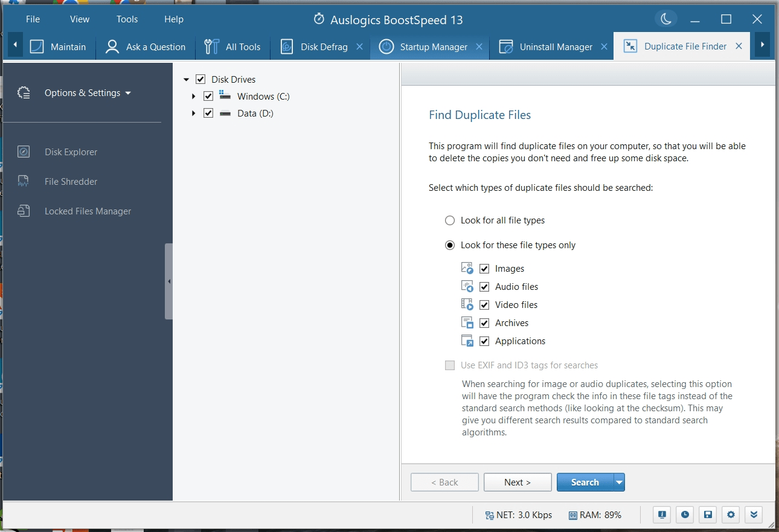Click the Applications file type icon
779x532 pixels.
[x=467, y=341]
